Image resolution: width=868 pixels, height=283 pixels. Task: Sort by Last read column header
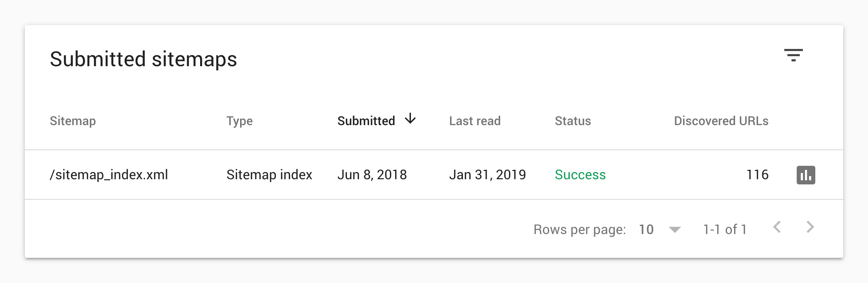[475, 121]
